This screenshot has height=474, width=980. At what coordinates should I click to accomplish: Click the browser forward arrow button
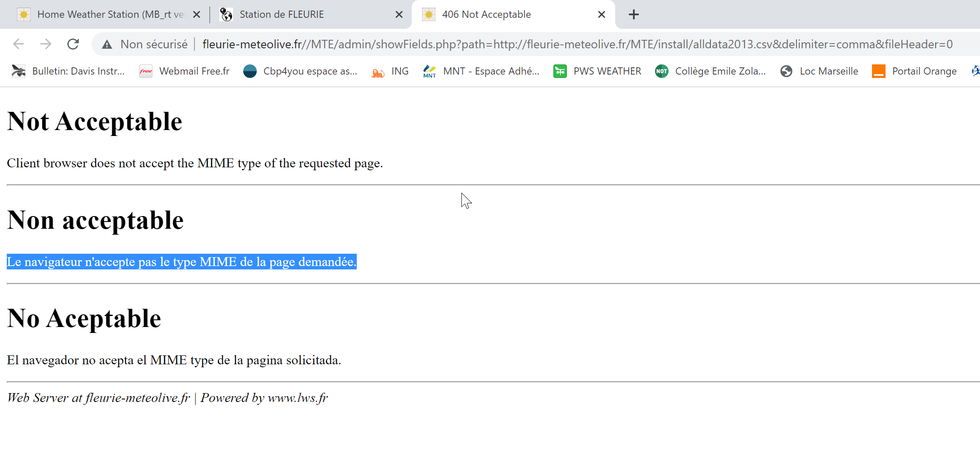[46, 44]
